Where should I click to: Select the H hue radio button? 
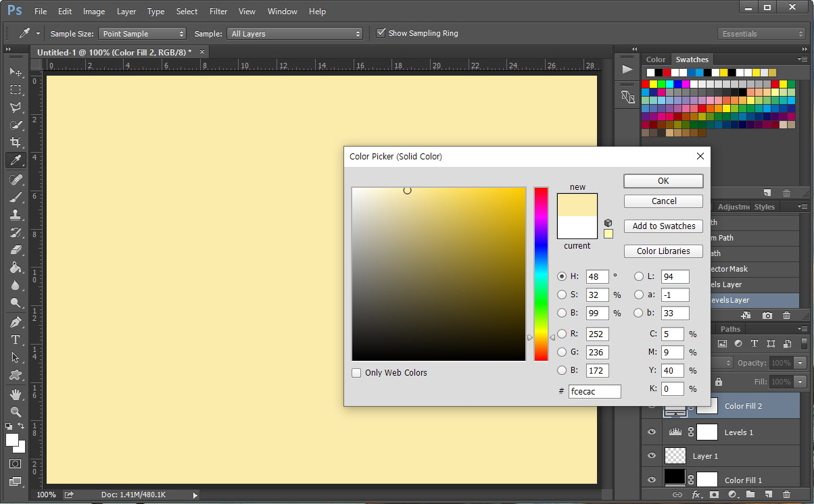tap(562, 276)
